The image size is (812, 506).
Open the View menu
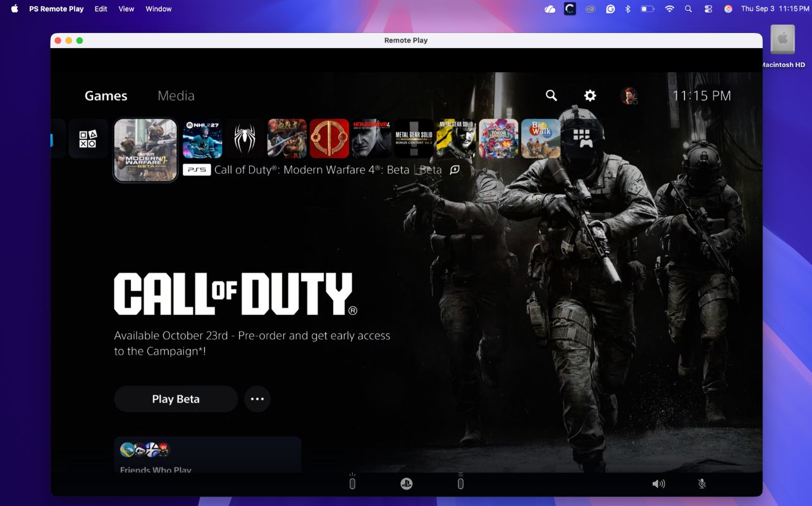[126, 9]
